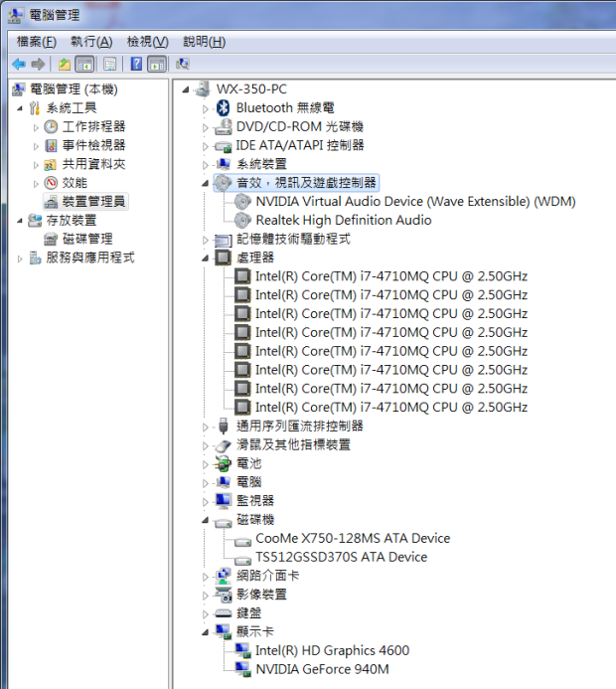Click the 記憶體技術驅動程式 category icon

point(223,240)
